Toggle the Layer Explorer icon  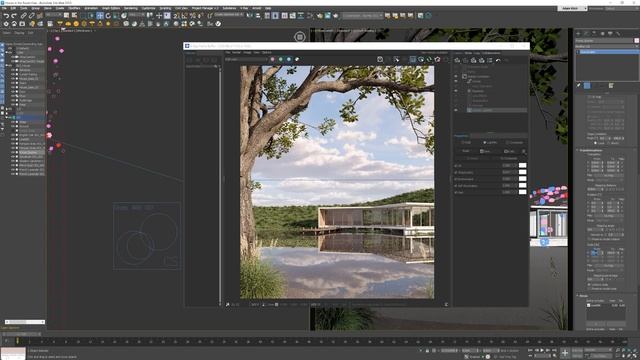(x=276, y=16)
